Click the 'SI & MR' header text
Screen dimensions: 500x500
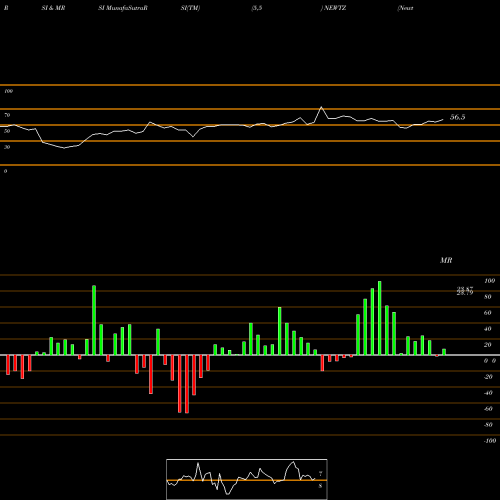[53, 8]
